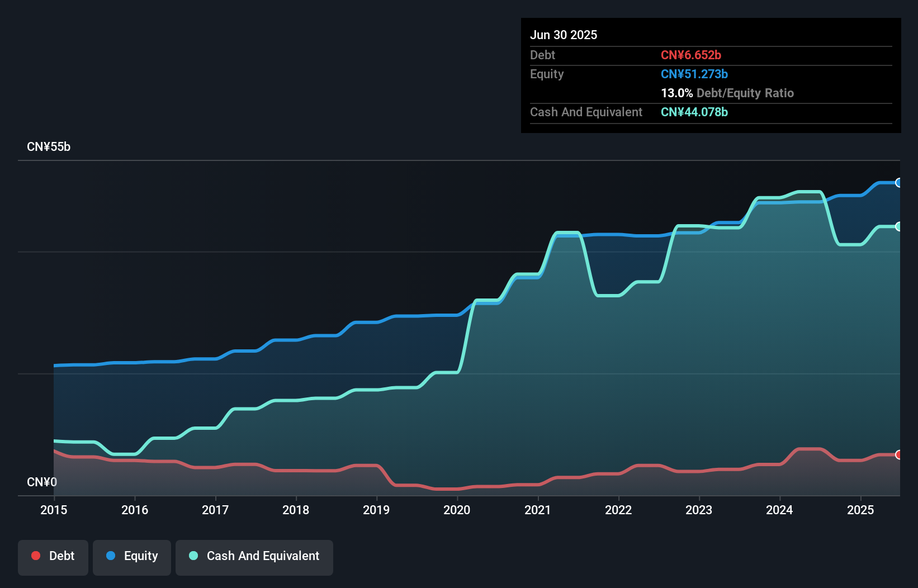Click the Cash value CN¥44.078b in tooltip
This screenshot has width=918, height=588.
point(694,112)
